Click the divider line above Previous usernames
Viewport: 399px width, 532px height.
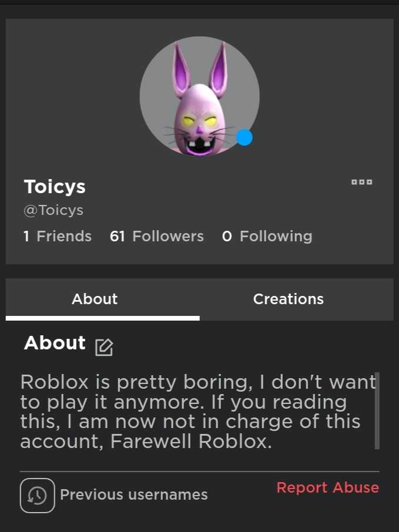pyautogui.click(x=199, y=471)
